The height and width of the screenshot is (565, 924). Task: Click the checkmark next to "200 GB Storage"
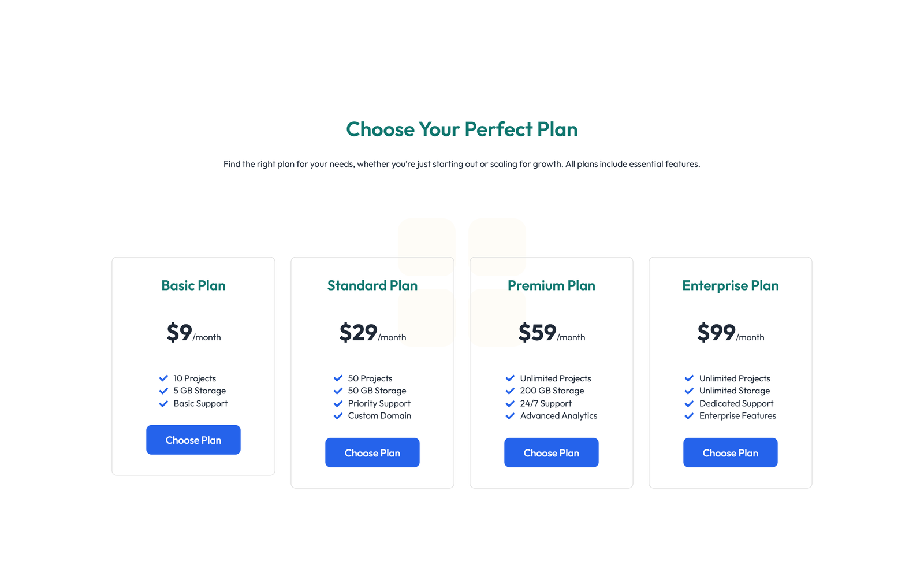510,391
